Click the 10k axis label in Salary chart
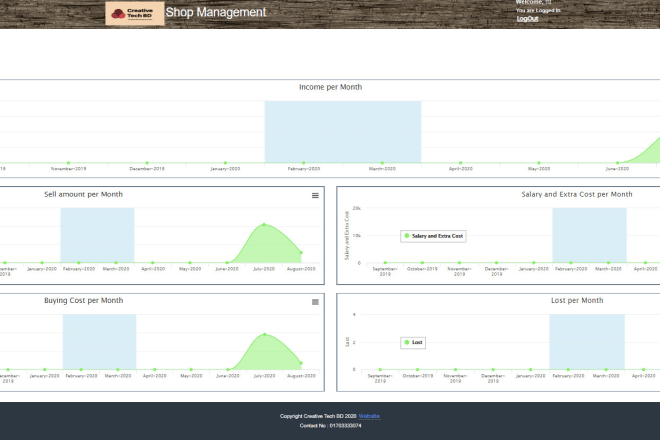Image resolution: width=660 pixels, height=440 pixels. pos(357,236)
